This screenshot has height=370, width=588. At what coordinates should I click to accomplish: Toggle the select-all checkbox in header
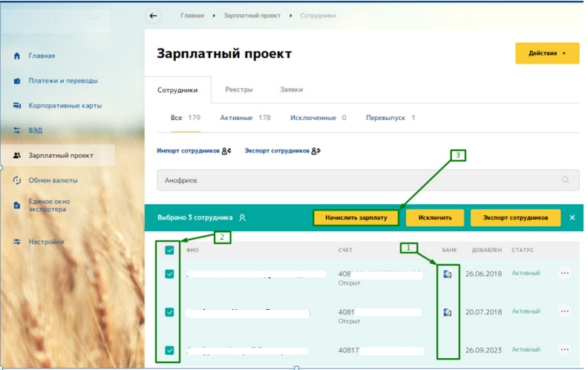(169, 251)
